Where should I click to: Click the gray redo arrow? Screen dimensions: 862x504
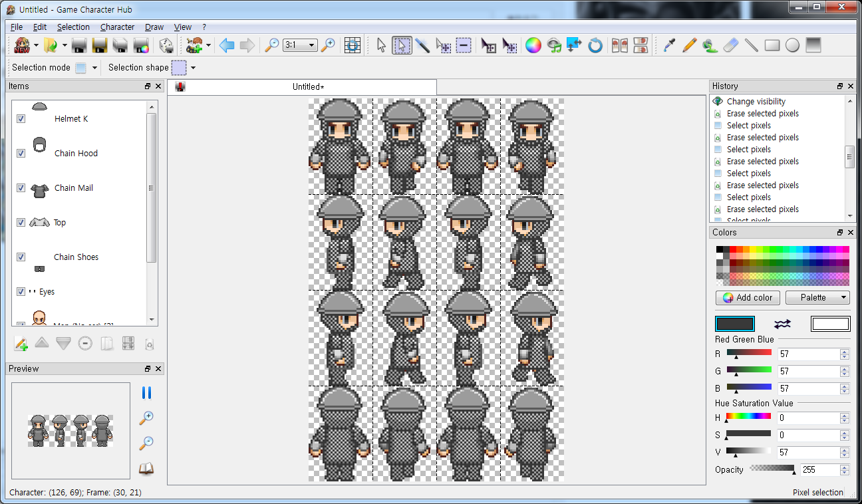click(x=247, y=45)
